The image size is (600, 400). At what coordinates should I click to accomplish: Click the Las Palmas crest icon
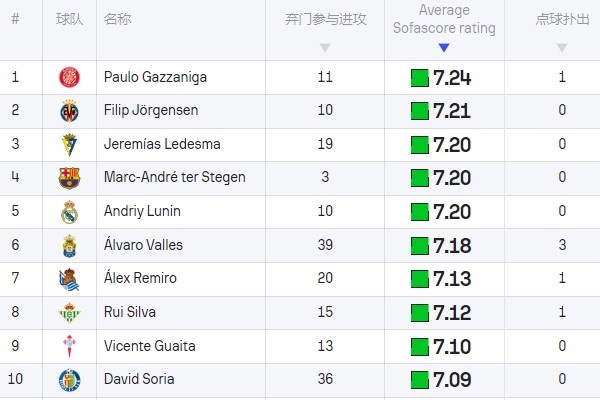69,245
